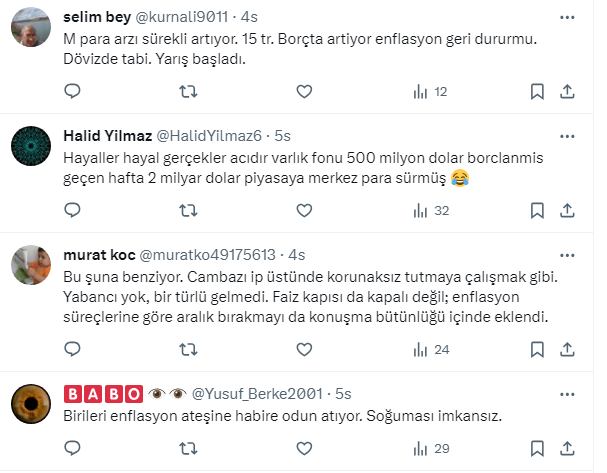The width and height of the screenshot is (607, 473).
Task: Click selim bey's profile avatar
Action: click(x=30, y=32)
